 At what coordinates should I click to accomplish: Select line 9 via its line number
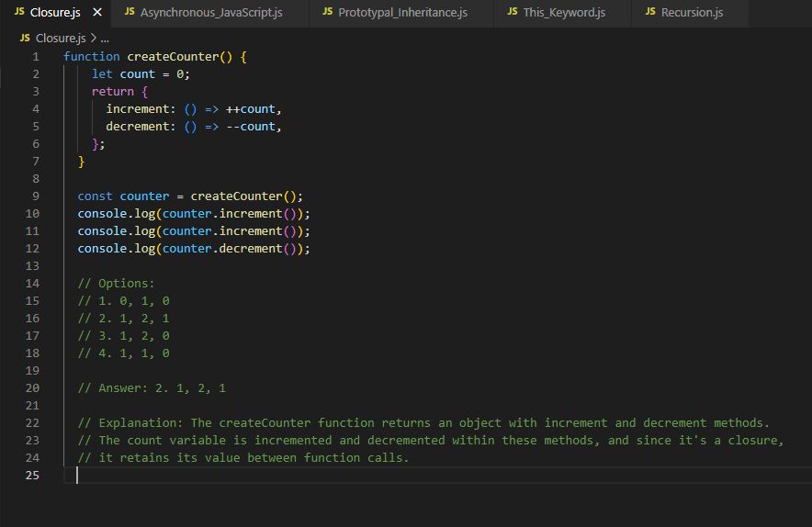(35, 196)
